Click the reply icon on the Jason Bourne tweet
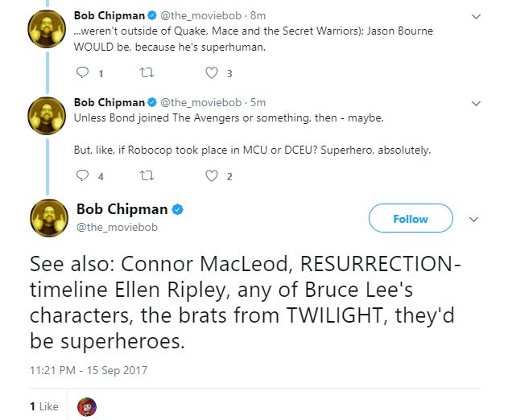The image size is (508, 420). pyautogui.click(x=82, y=72)
